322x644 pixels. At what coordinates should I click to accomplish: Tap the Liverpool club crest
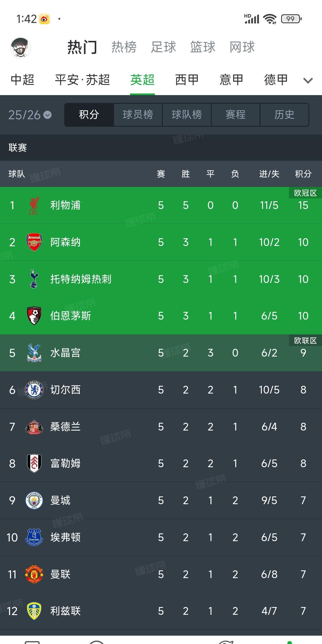pyautogui.click(x=34, y=205)
